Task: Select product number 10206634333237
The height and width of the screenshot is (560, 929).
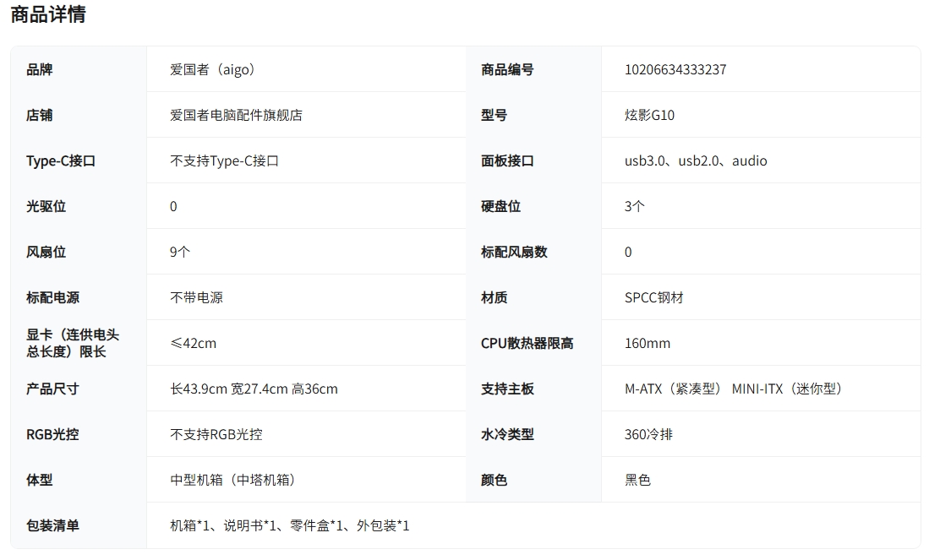Action: tap(675, 70)
